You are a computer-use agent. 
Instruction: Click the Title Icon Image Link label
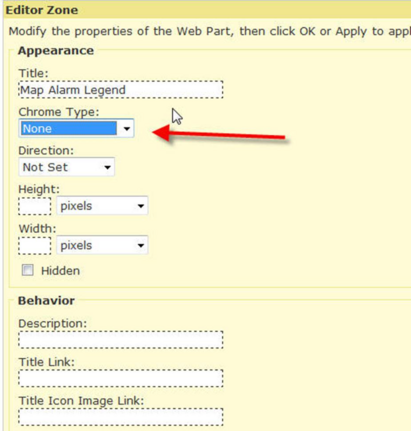81,401
